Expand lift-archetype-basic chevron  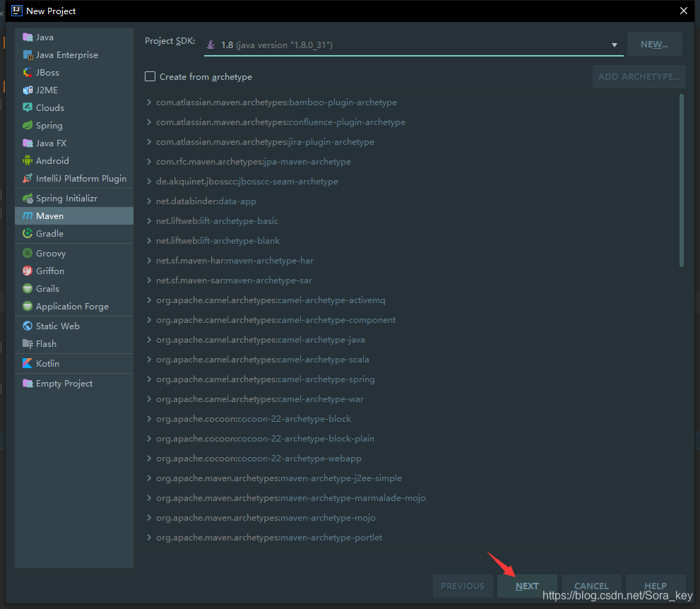click(x=149, y=221)
